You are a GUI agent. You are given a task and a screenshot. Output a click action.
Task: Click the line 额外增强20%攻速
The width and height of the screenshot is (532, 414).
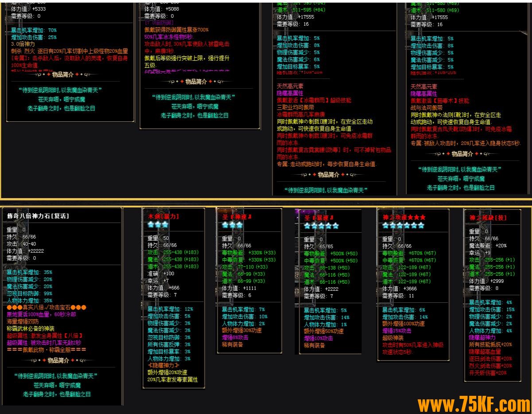(x=167, y=372)
